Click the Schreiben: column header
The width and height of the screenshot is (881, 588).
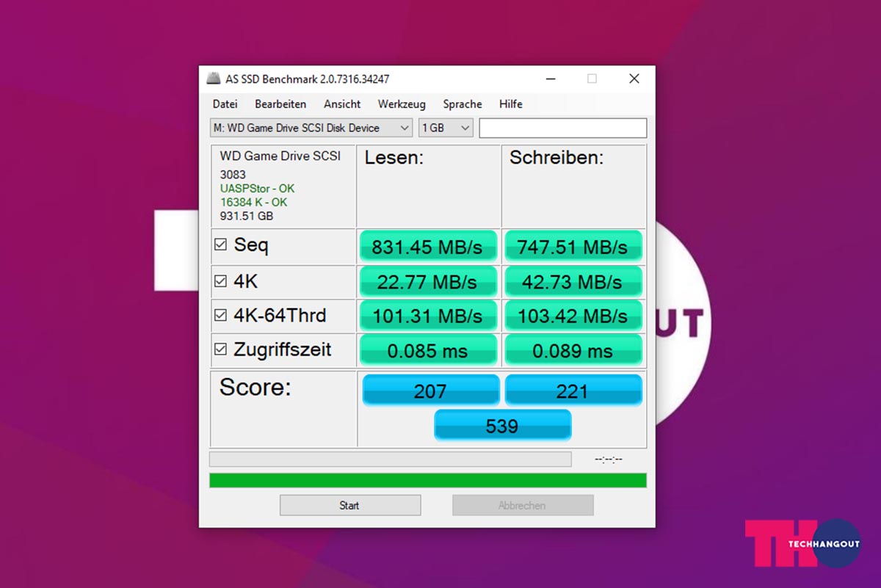point(556,158)
